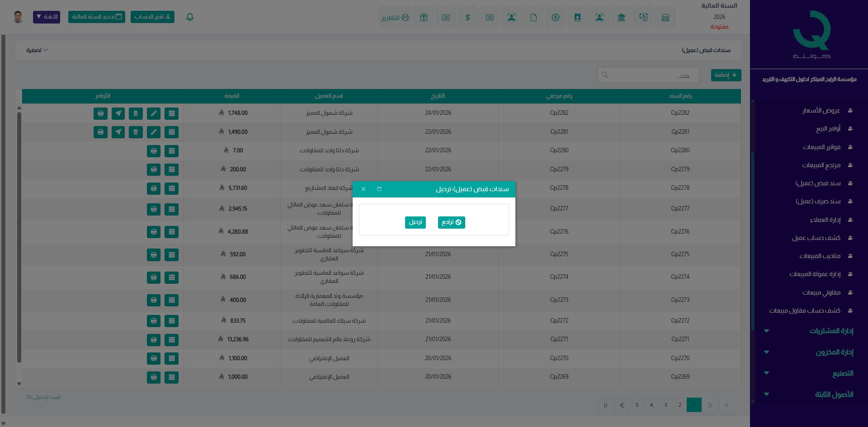Click the blank document icon in toolbar

click(533, 18)
